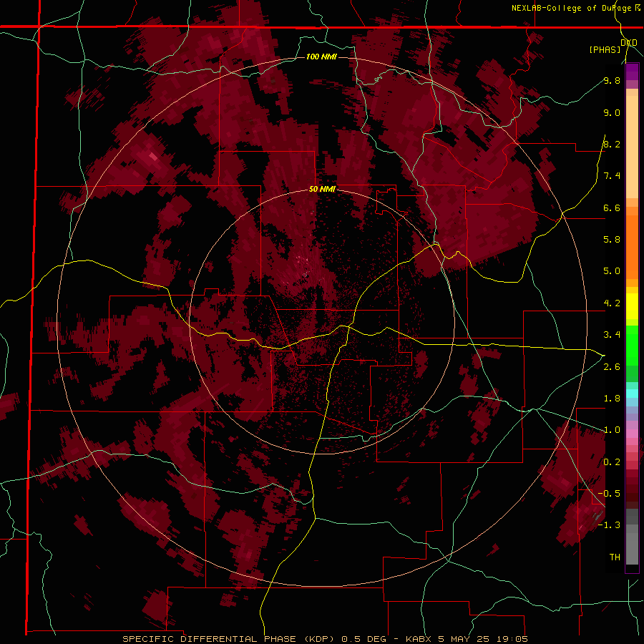Screen dimensions: 644x644
Task: Click the 7.4 scale value
Action: [x=612, y=176]
